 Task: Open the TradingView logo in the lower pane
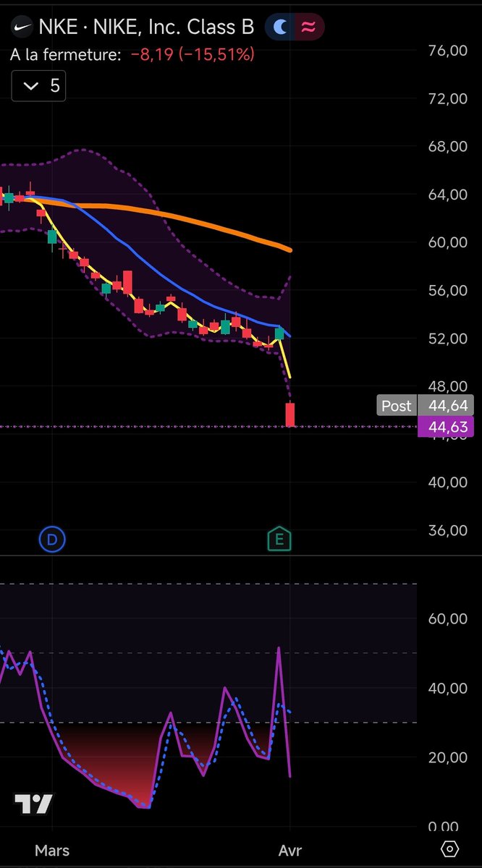click(x=34, y=804)
